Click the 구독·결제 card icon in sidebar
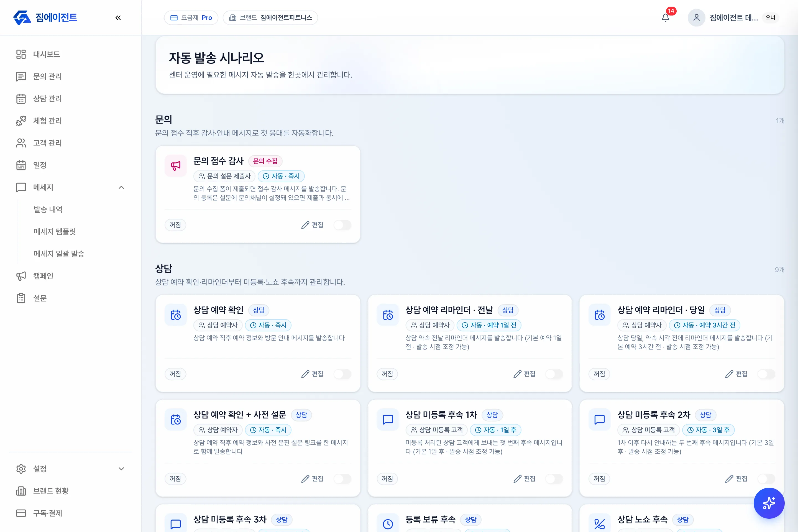The height and width of the screenshot is (532, 798). [21, 513]
